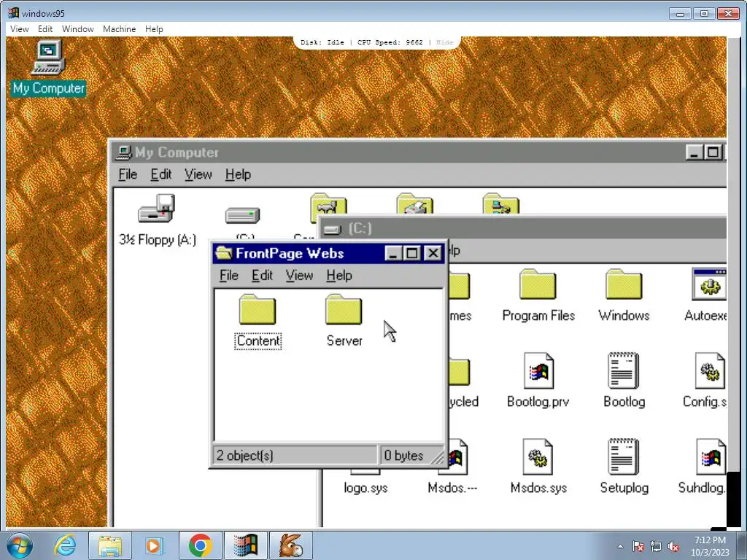Hide the disk and CPU status overlay
The width and height of the screenshot is (747, 560).
444,42
